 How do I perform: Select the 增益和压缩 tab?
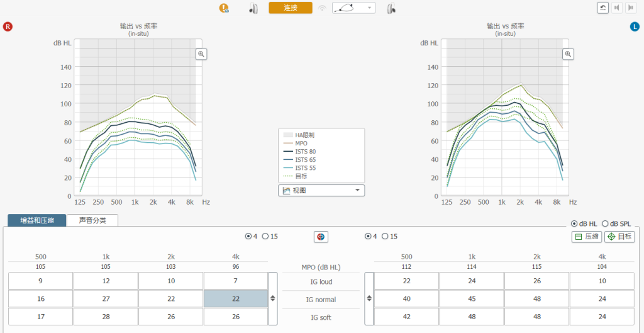point(36,220)
